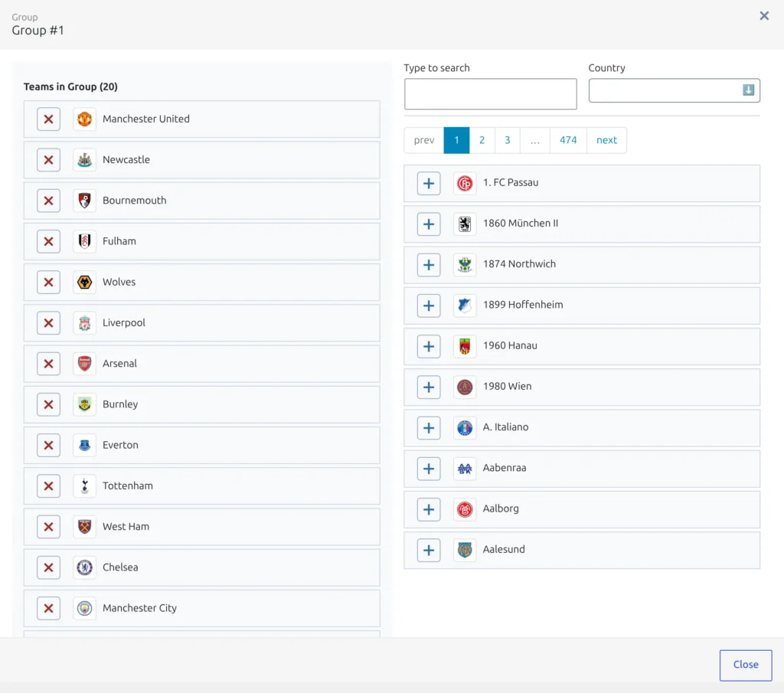Add Aabenraa to group
Image resolution: width=784 pixels, height=693 pixels.
click(x=429, y=469)
